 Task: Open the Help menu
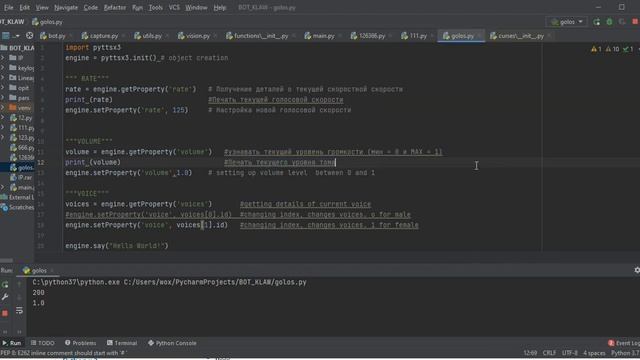click(x=219, y=7)
